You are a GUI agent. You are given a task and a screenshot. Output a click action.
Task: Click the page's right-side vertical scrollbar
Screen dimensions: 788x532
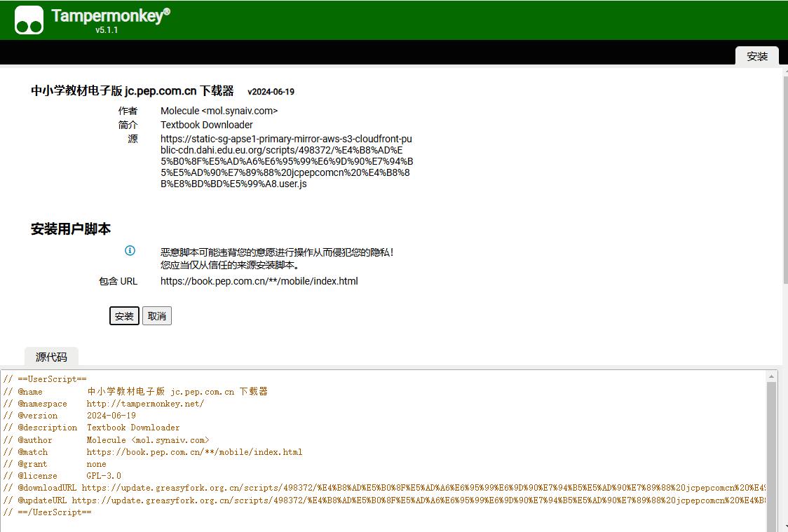click(x=784, y=175)
